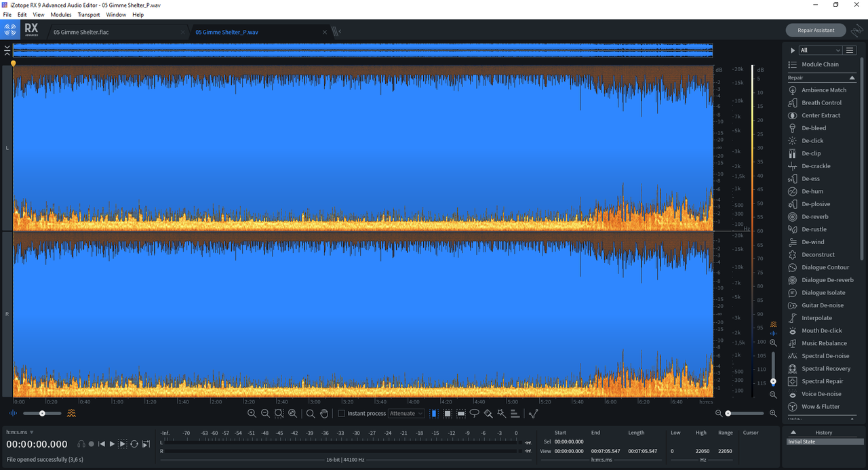Open the Spectral Recovery module
Image resolution: width=868 pixels, height=470 pixels.
click(x=819, y=368)
